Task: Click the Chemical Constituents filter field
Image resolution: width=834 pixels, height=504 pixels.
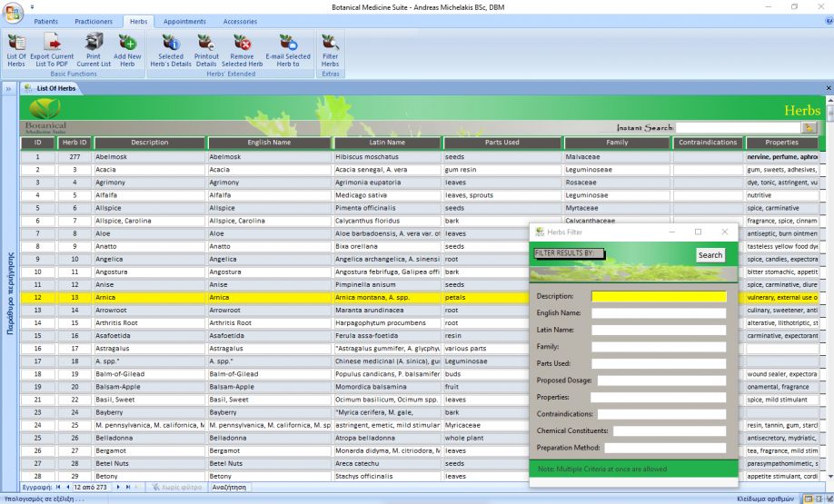Action: pyautogui.click(x=670, y=431)
